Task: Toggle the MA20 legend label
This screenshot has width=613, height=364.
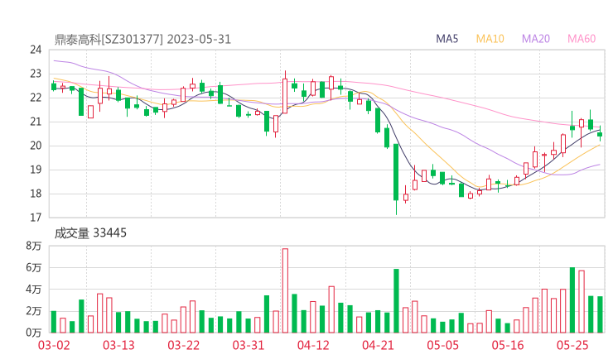Action: (536, 39)
